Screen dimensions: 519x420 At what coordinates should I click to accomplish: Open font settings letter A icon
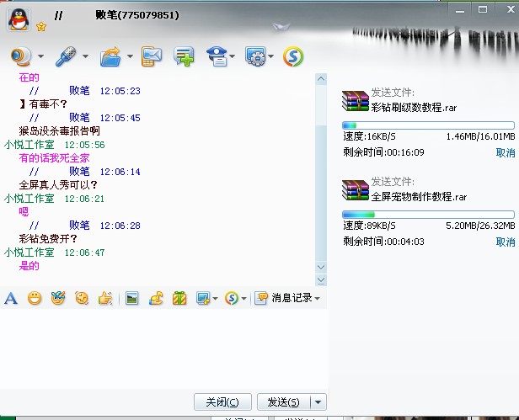pos(11,298)
